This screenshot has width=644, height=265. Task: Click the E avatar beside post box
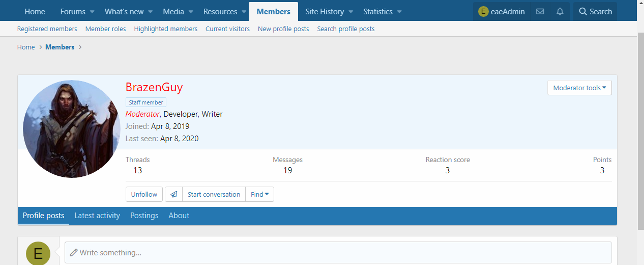click(38, 253)
